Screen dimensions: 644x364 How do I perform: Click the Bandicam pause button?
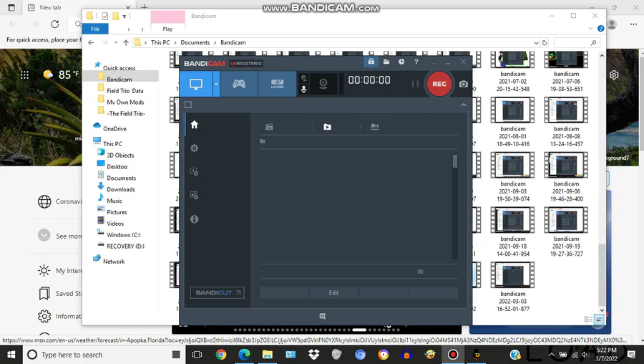(415, 84)
